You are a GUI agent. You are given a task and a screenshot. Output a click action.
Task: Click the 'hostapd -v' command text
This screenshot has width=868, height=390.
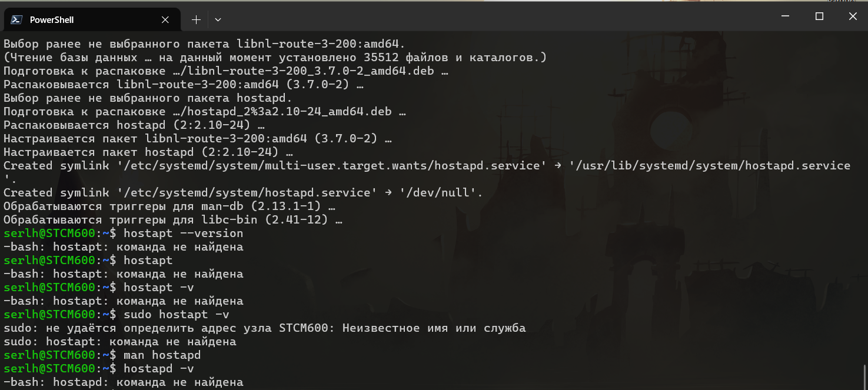(158, 369)
